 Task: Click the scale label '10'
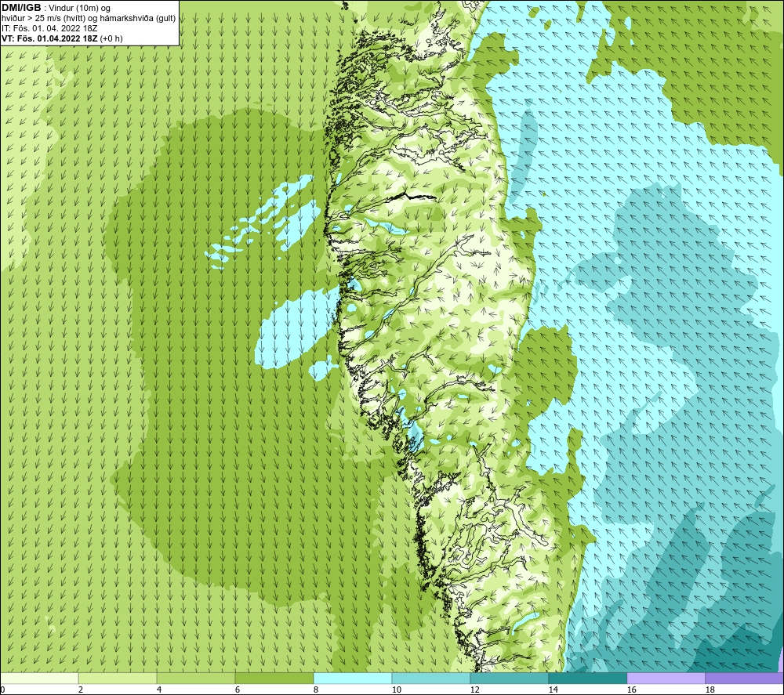coord(396,690)
